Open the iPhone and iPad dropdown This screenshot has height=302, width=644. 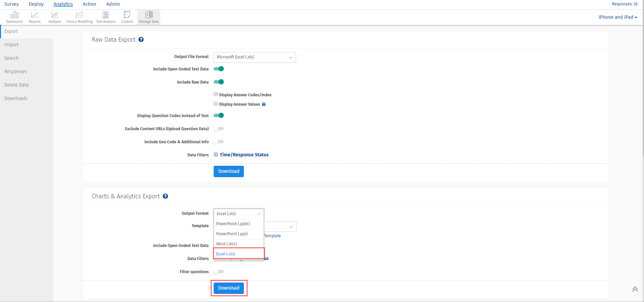tap(618, 17)
